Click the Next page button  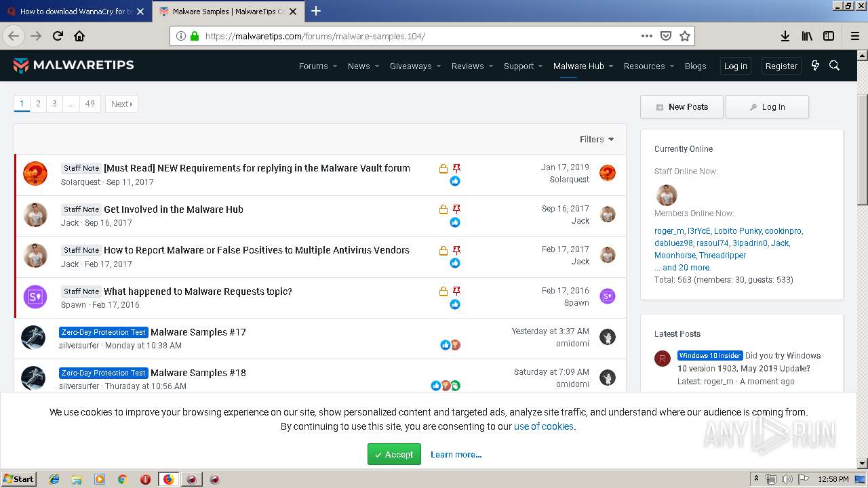pos(122,104)
